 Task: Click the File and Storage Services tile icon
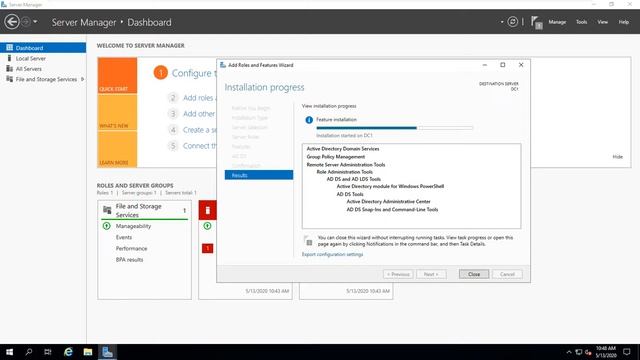coord(107,210)
